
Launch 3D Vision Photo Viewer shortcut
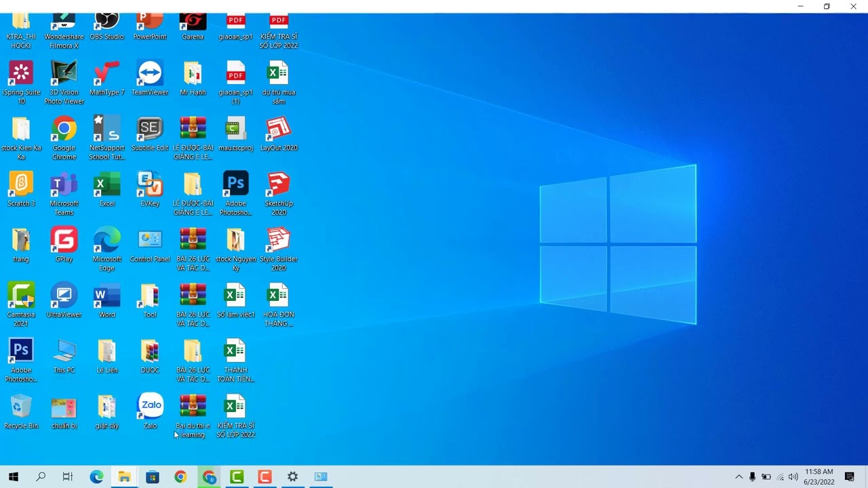click(64, 82)
